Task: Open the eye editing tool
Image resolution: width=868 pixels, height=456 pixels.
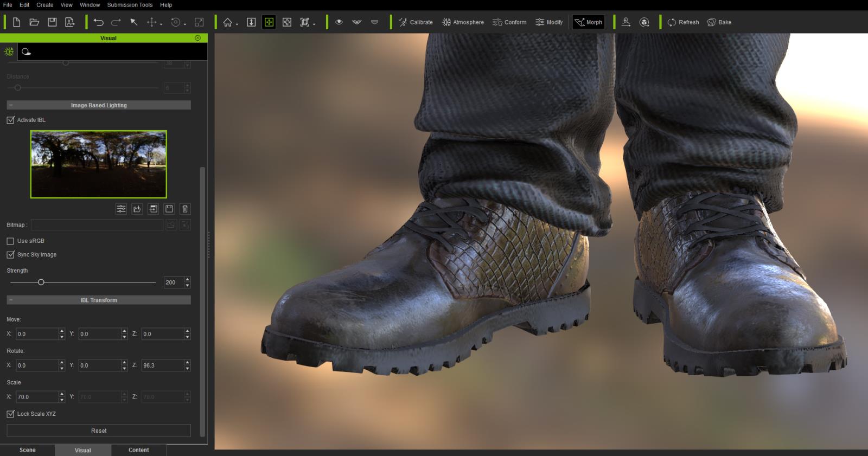Action: pos(339,22)
